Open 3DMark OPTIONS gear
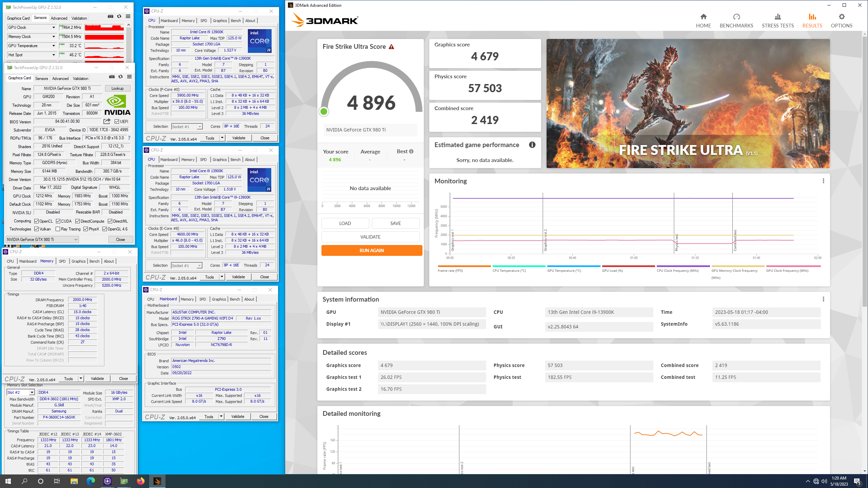This screenshot has width=868, height=488. [x=841, y=21]
